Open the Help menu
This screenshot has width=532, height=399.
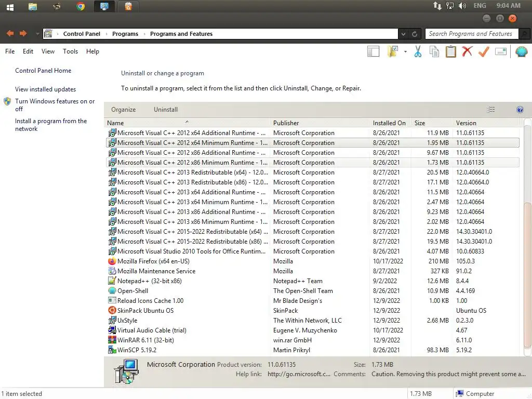click(x=92, y=51)
